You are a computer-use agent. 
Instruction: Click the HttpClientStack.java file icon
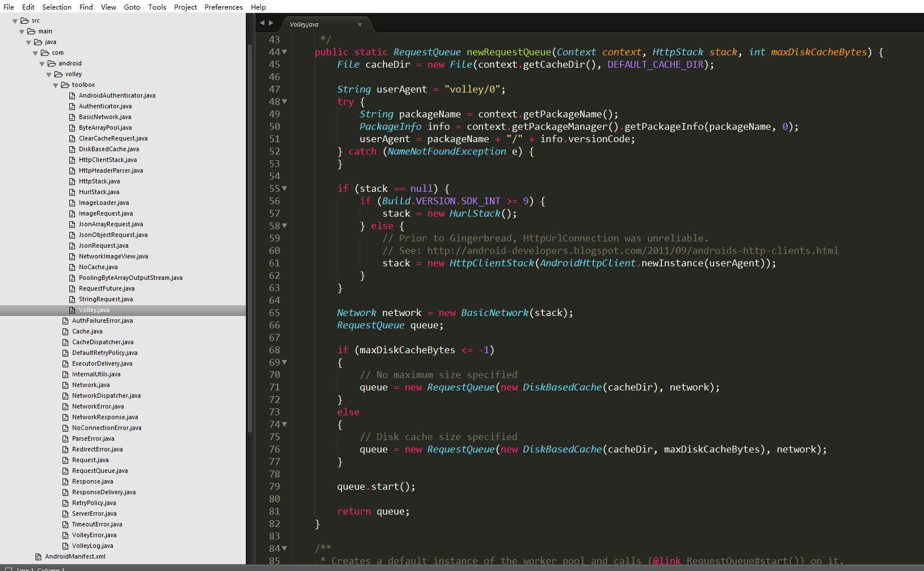[x=72, y=160]
